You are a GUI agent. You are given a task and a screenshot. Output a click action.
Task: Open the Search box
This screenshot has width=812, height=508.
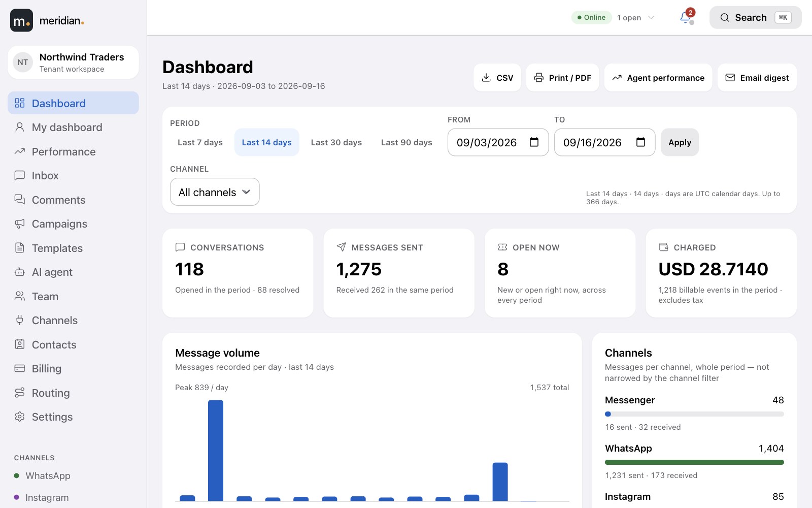click(x=756, y=18)
